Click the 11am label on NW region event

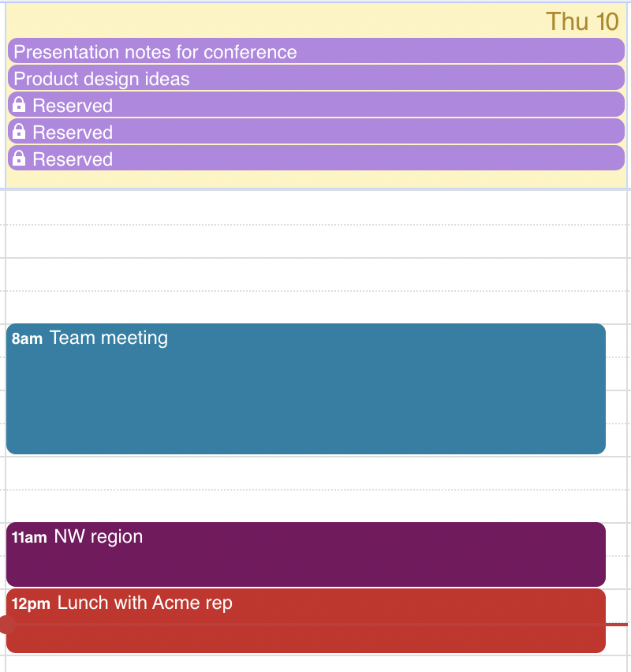coord(29,537)
